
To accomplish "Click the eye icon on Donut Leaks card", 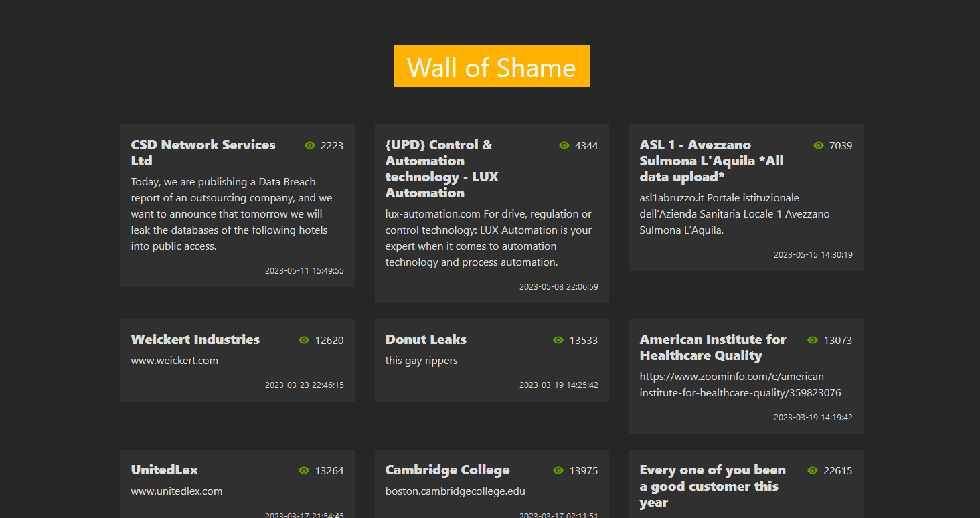I will tap(558, 340).
